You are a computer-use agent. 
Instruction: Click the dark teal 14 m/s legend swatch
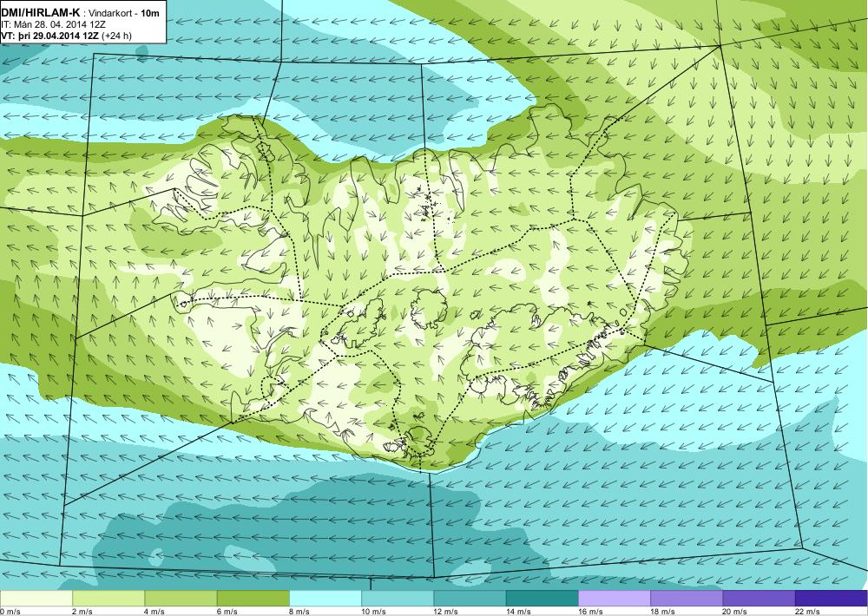pos(542,598)
